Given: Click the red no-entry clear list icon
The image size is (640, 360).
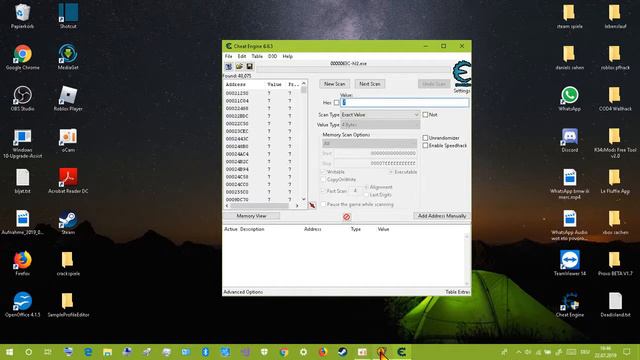Looking at the screenshot, I should click(347, 217).
